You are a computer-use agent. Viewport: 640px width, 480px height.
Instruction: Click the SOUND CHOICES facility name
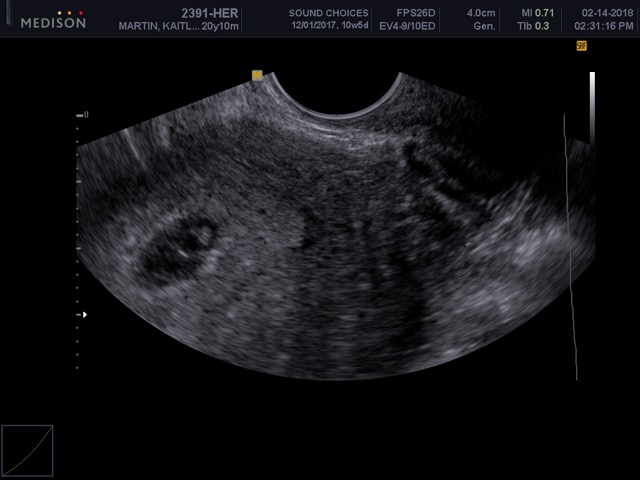click(329, 13)
